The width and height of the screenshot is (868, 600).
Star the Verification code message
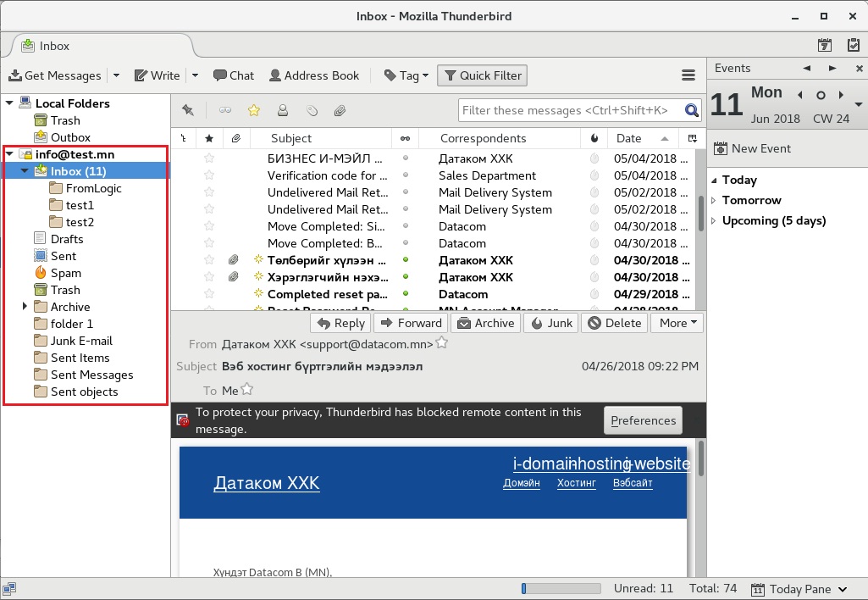pyautogui.click(x=209, y=175)
